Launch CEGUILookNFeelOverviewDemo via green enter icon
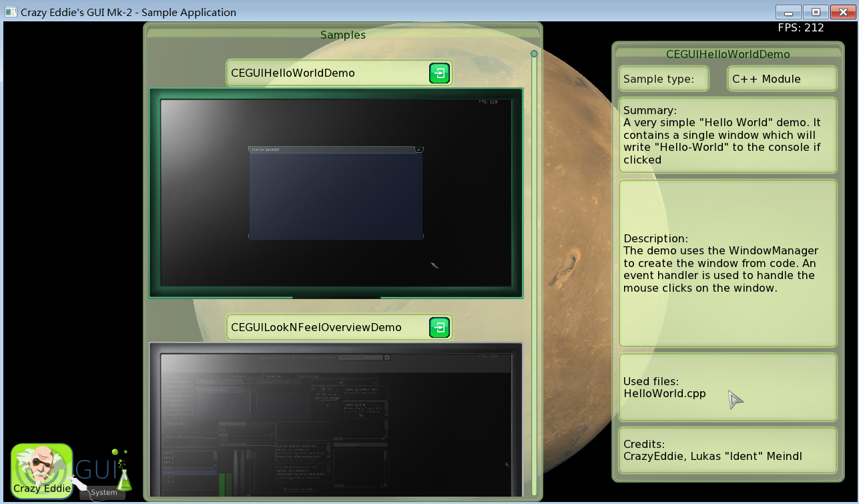The image size is (859, 504). point(439,327)
